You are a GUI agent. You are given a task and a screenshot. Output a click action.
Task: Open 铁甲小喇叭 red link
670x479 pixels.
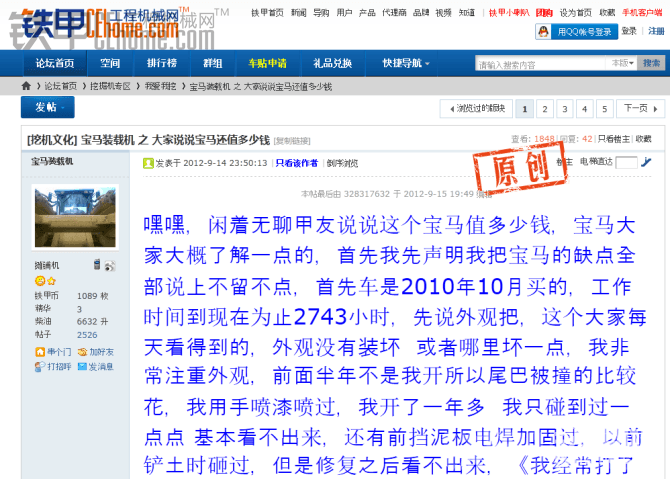509,13
